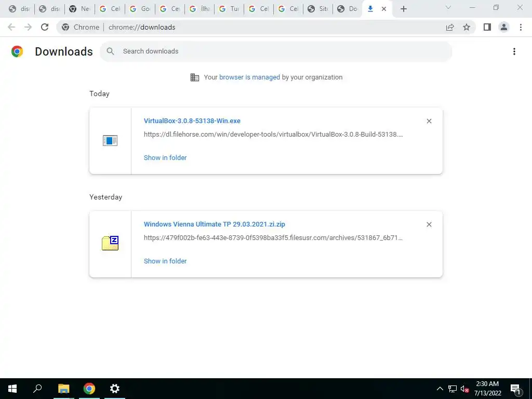Open Downloads page more actions menu

click(514, 51)
